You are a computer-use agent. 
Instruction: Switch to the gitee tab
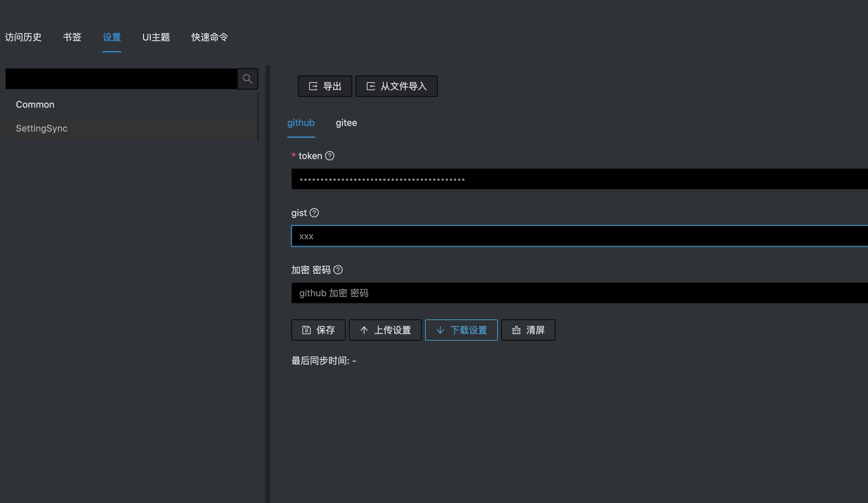(x=346, y=123)
